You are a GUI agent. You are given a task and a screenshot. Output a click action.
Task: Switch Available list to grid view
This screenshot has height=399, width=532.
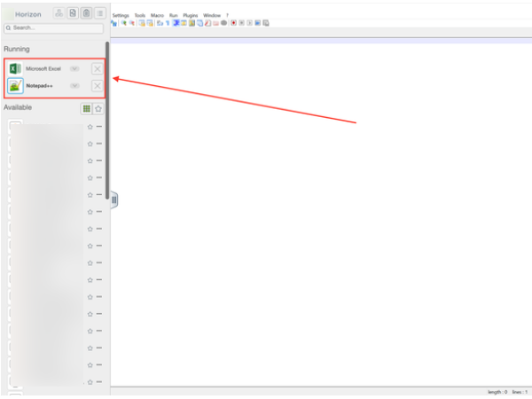[x=86, y=108]
